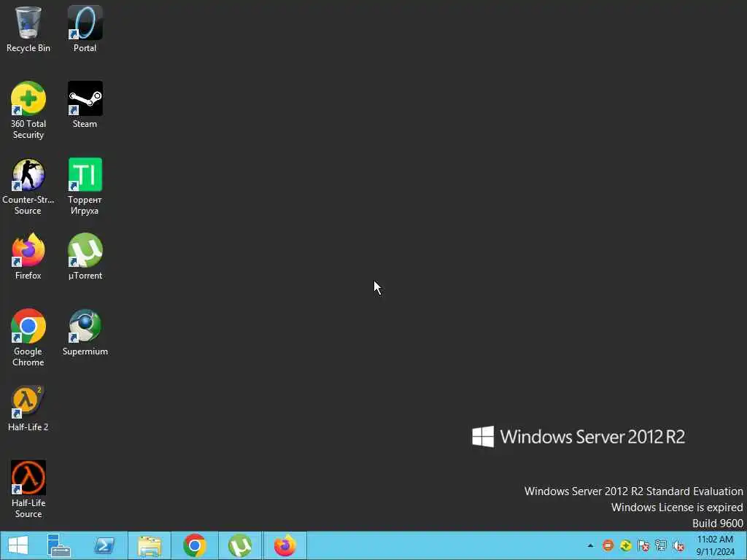Viewport: 747px width, 560px height.
Task: Select the Google Chrome desktop shortcut
Action: point(28,326)
